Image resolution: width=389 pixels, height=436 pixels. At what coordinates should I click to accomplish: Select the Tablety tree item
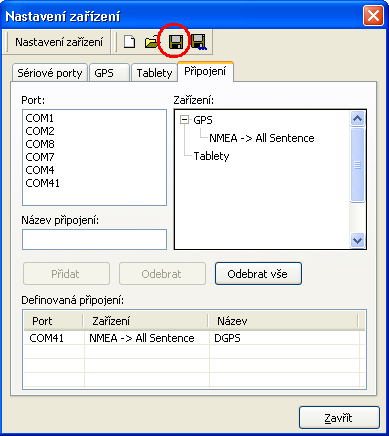click(211, 156)
